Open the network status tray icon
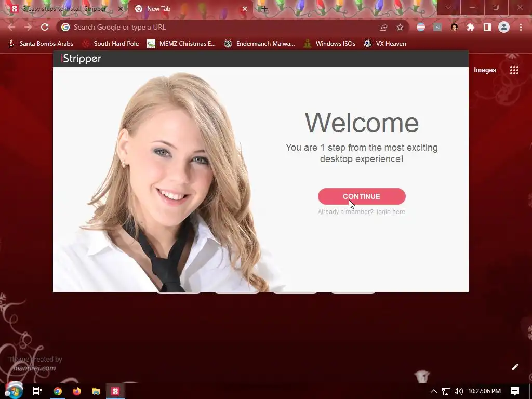532x399 pixels. point(446,391)
